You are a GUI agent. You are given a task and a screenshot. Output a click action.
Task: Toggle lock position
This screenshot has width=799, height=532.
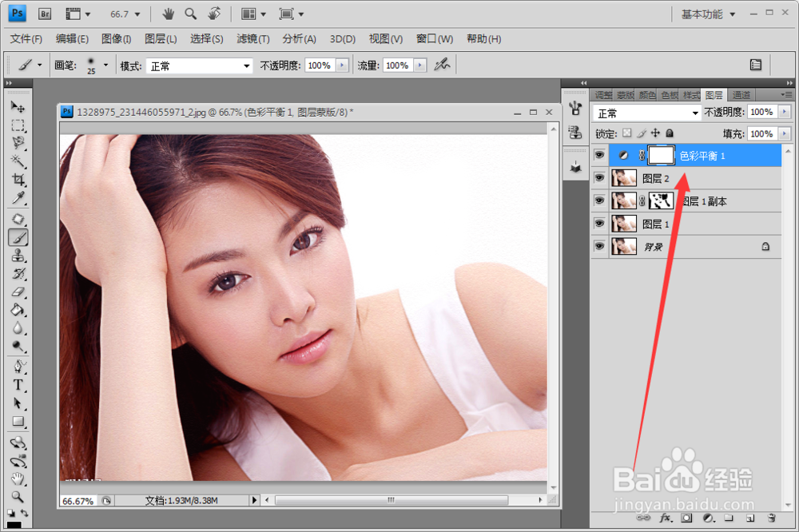tap(655, 133)
